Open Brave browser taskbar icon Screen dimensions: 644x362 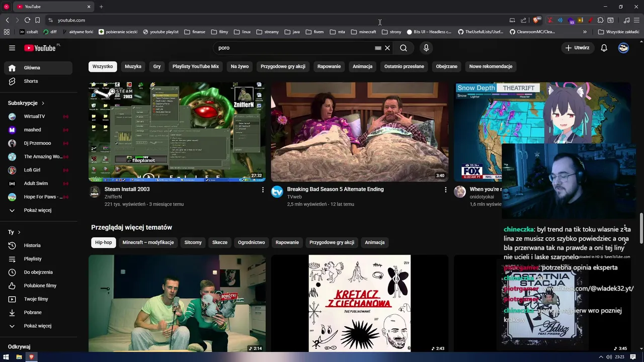click(32, 357)
